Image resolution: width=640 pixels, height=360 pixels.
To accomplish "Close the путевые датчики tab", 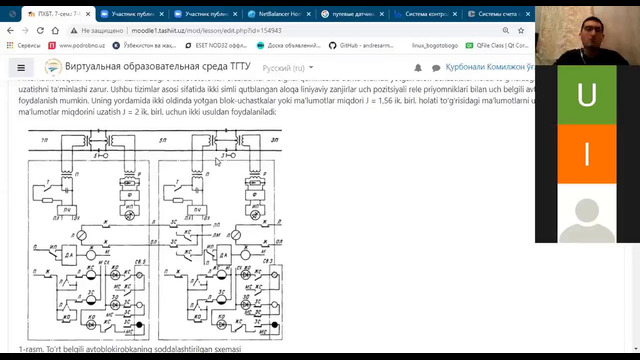I will click(382, 14).
